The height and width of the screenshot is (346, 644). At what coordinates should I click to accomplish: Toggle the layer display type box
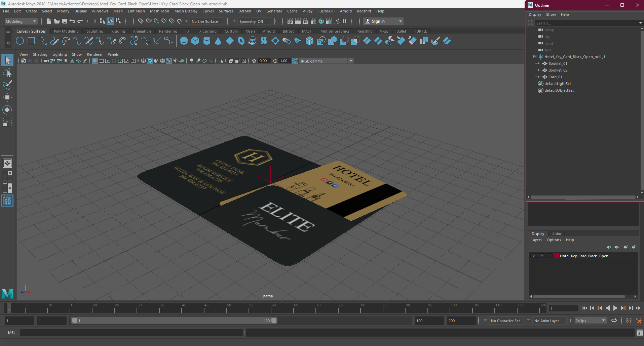[549, 256]
